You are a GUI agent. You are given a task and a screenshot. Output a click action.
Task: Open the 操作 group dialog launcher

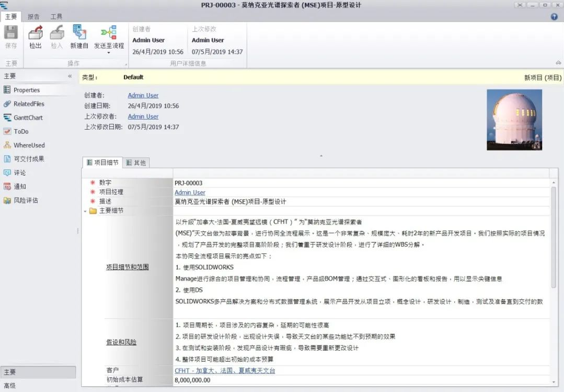tap(126, 64)
